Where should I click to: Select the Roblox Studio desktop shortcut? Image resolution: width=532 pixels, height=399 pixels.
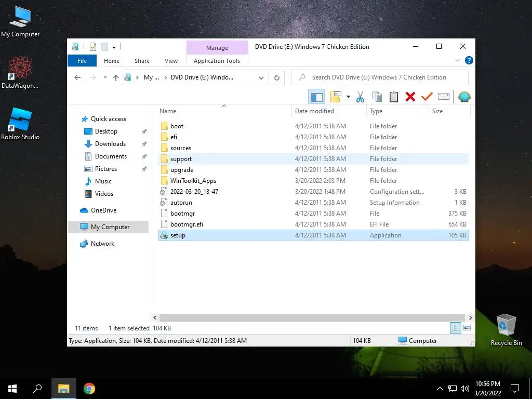(x=20, y=124)
